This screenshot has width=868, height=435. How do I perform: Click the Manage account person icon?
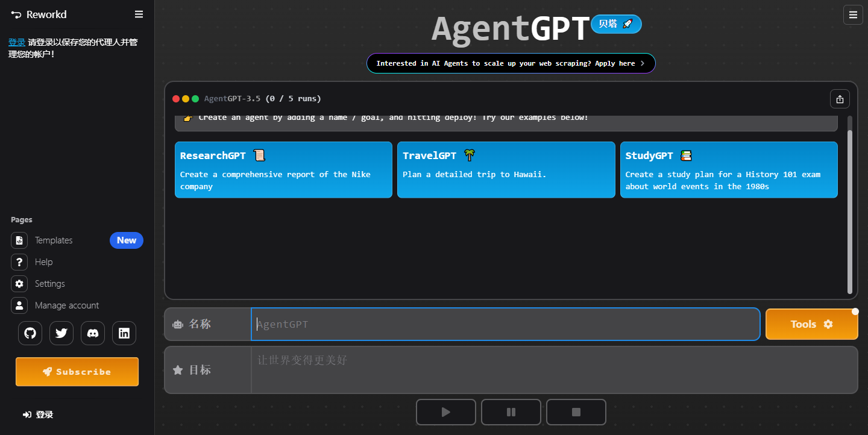coord(19,305)
